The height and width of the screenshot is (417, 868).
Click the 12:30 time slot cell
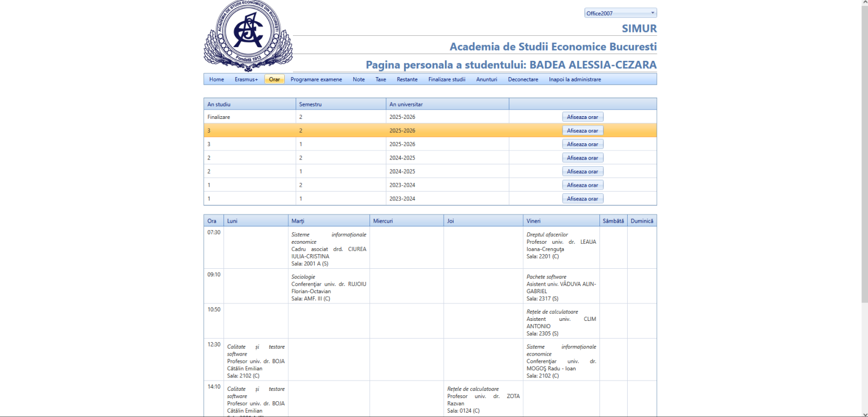(214, 359)
